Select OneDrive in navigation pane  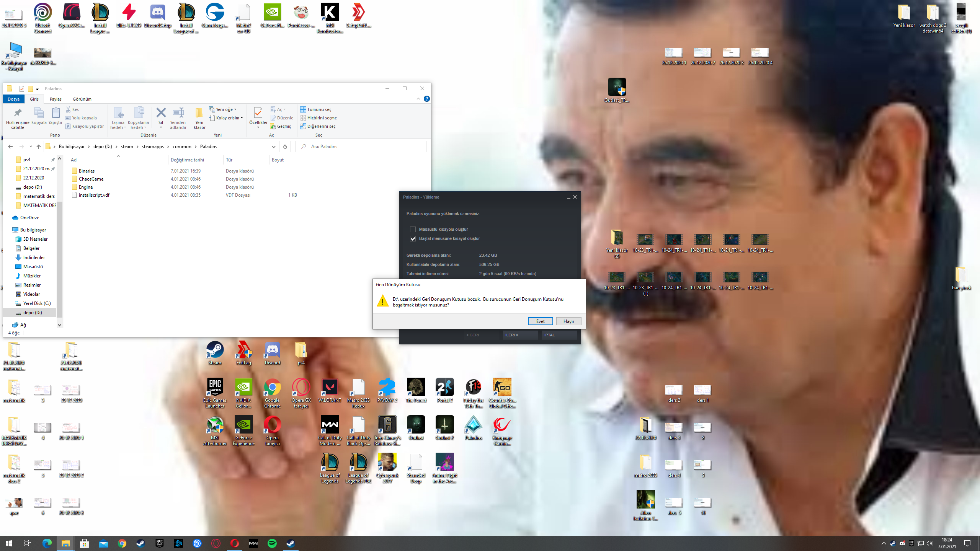tap(29, 218)
